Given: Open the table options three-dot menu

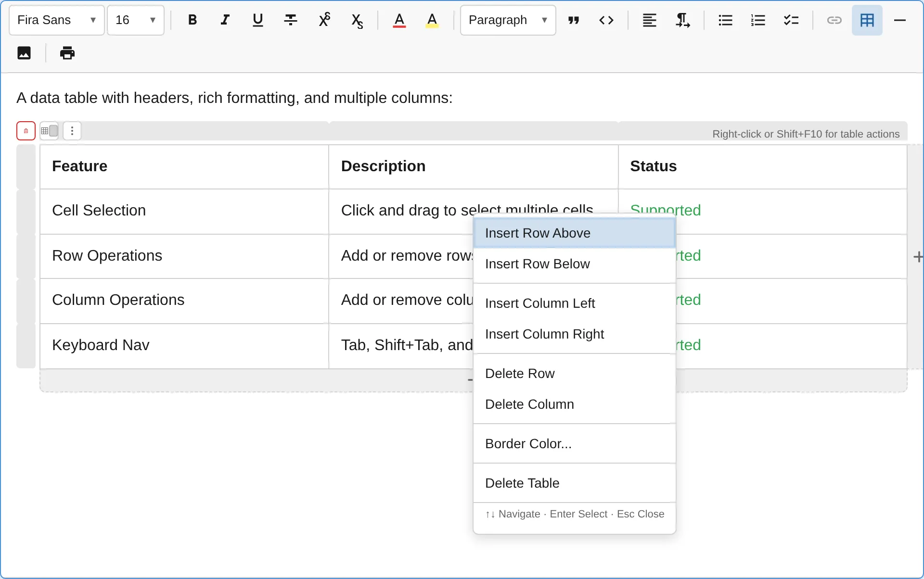Looking at the screenshot, I should tap(72, 130).
